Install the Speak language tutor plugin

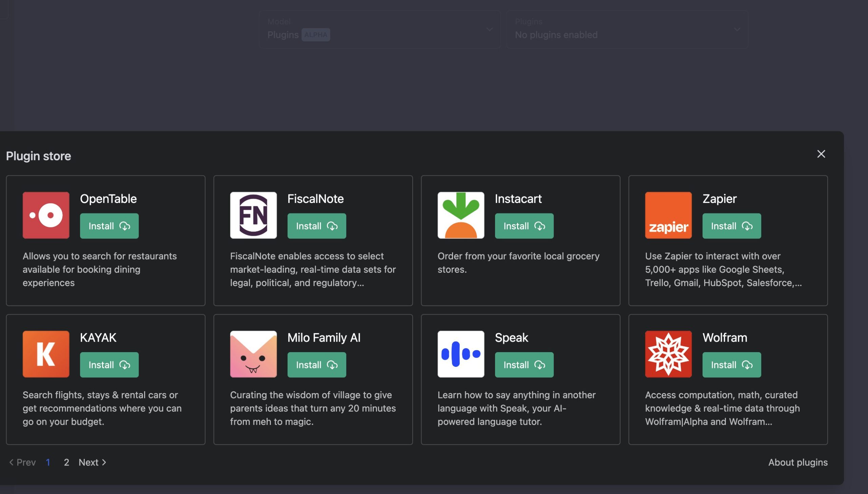click(x=524, y=365)
